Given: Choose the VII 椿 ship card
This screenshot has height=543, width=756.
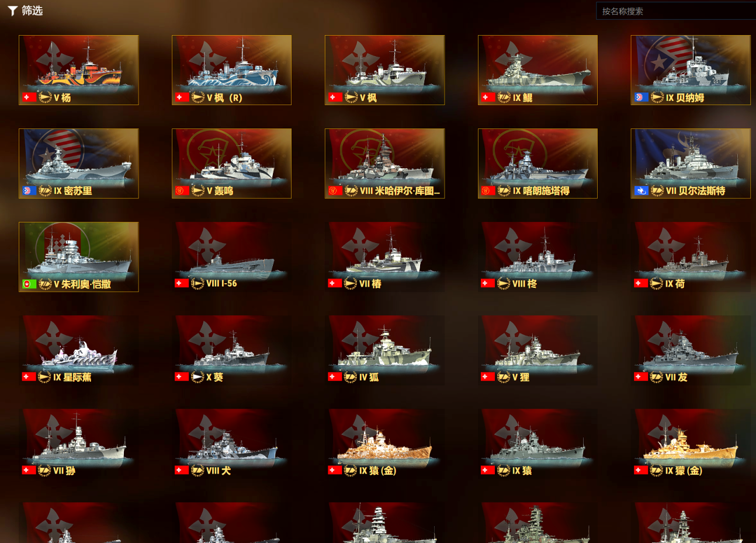Looking at the screenshot, I should coord(384,257).
